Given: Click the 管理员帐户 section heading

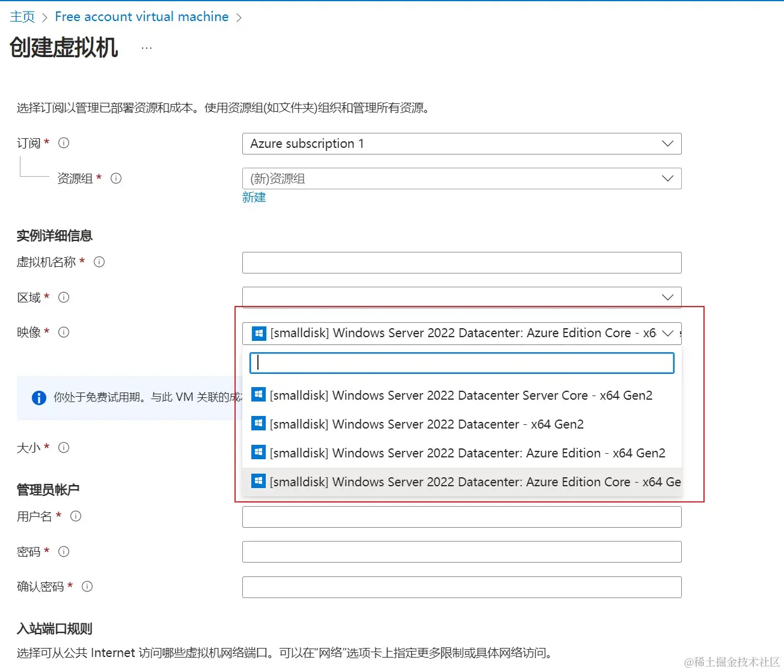Looking at the screenshot, I should tap(48, 490).
